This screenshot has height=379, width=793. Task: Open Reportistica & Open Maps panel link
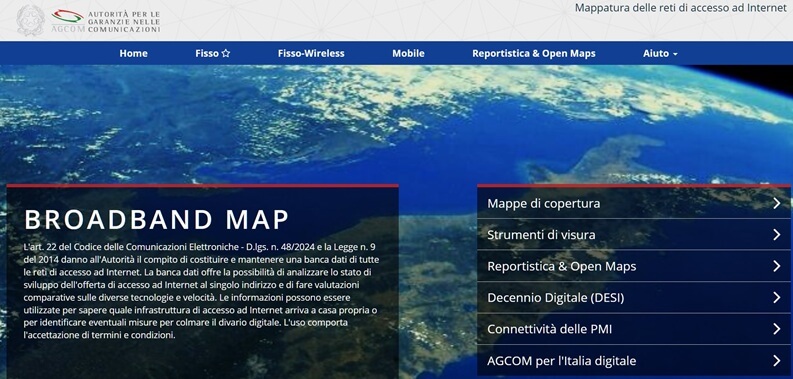(x=634, y=266)
